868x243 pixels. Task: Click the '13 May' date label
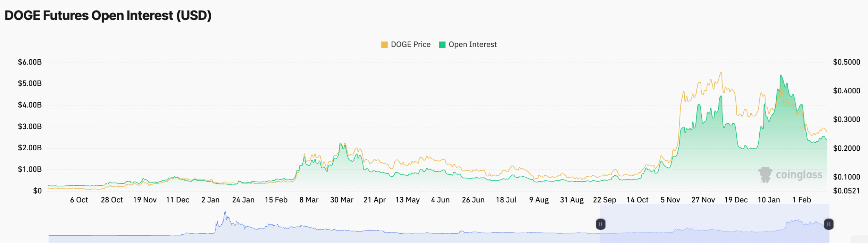coord(408,200)
